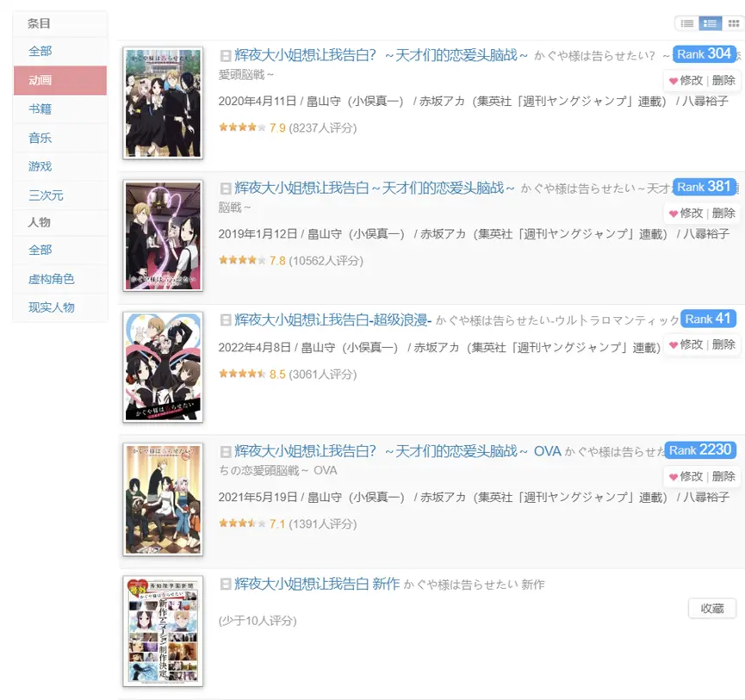Select the detailed list view mode
Screen dimensions: 745x700
coord(711,22)
